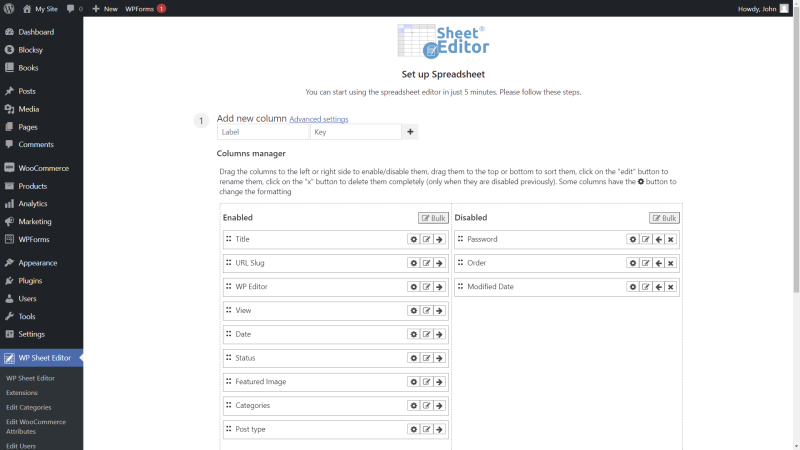Enable the Order column with left arrow
800x450 pixels.
[659, 263]
